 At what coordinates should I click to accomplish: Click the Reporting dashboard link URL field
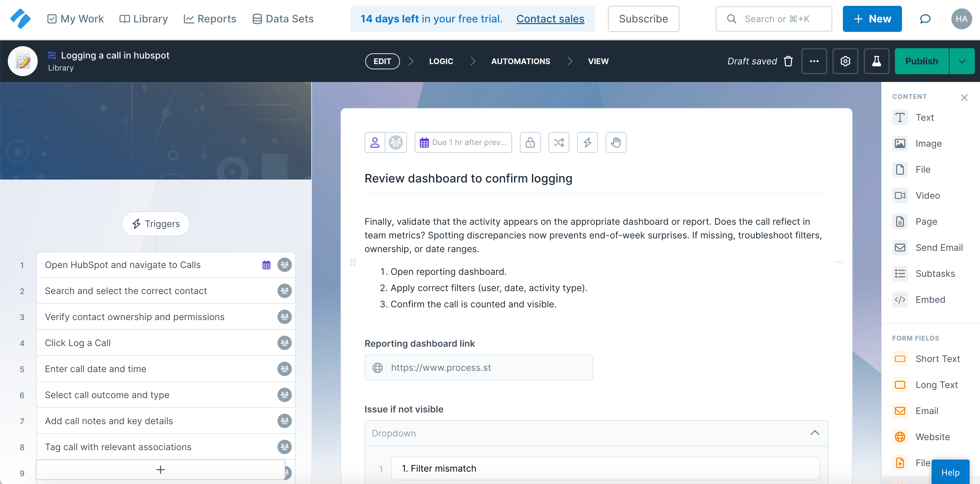[479, 368]
